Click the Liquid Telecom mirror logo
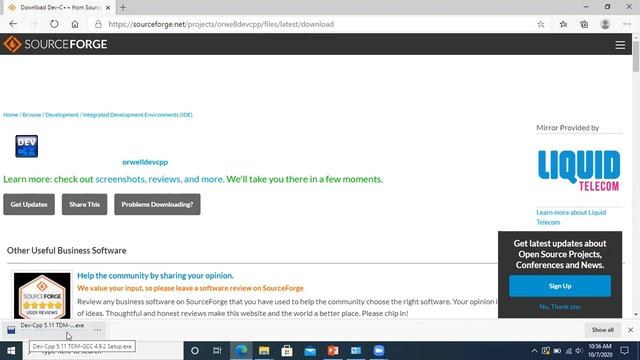Viewport: 640px width, 360px height. 579,170
